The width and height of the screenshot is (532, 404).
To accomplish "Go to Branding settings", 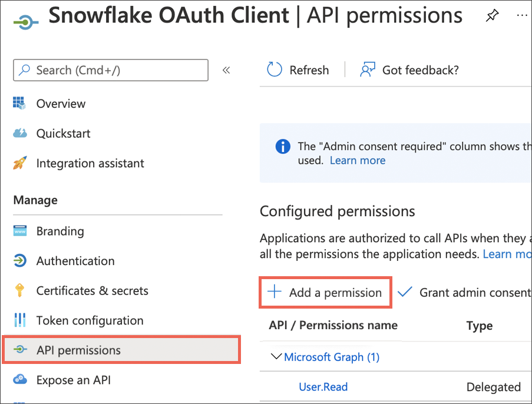I will (x=60, y=231).
